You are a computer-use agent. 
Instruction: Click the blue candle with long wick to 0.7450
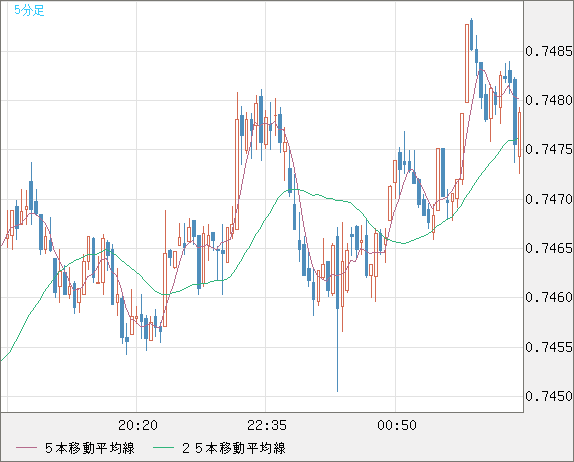pyautogui.click(x=338, y=309)
